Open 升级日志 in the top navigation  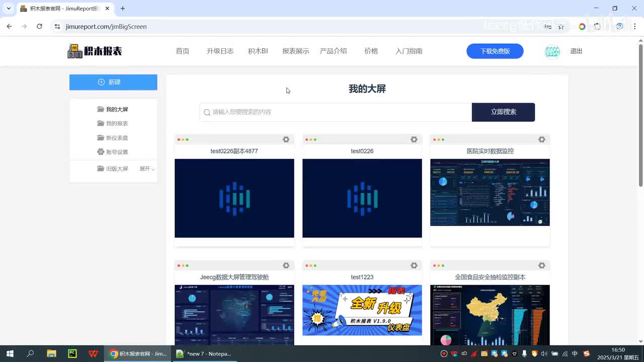point(220,51)
